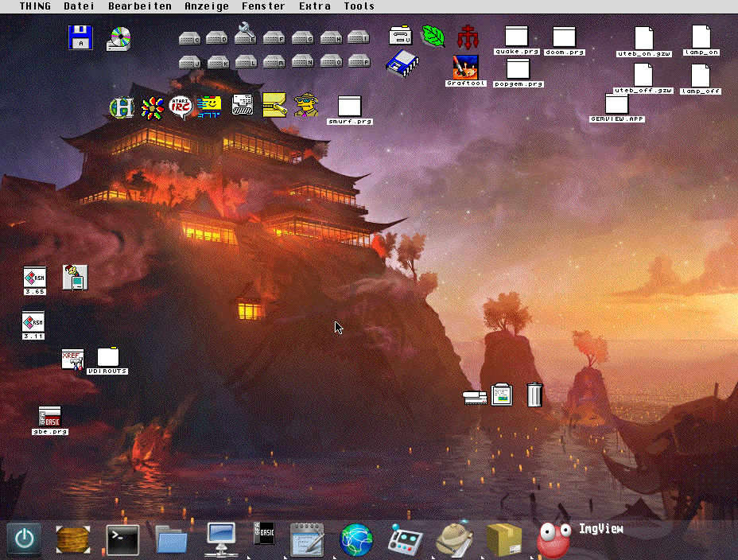Open the trash can icon
Image resolution: width=738 pixels, height=560 pixels.
tap(534, 395)
